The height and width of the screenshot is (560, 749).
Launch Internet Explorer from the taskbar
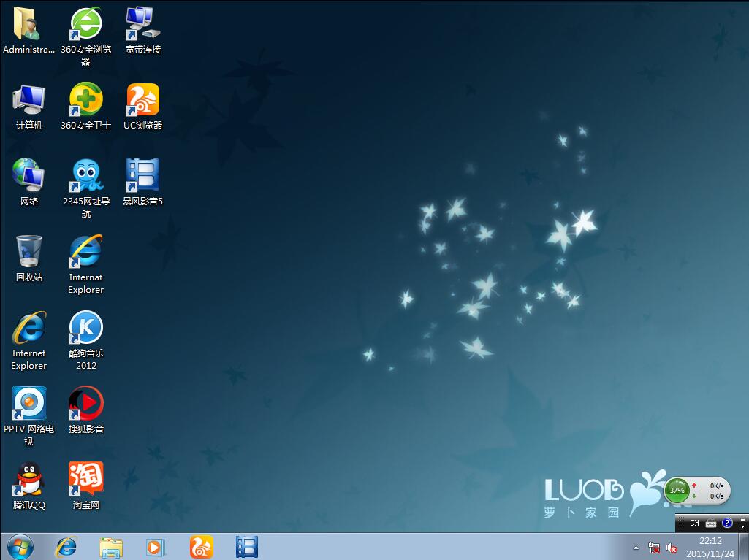pyautogui.click(x=66, y=547)
